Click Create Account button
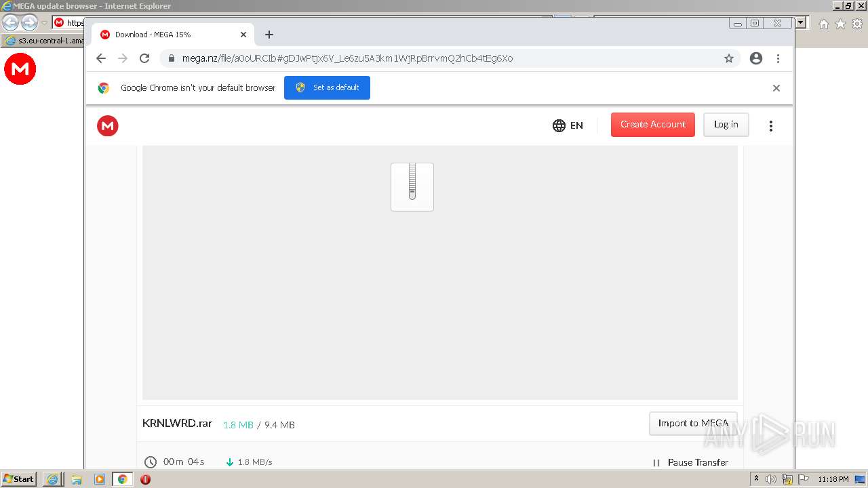The image size is (868, 488). 653,125
